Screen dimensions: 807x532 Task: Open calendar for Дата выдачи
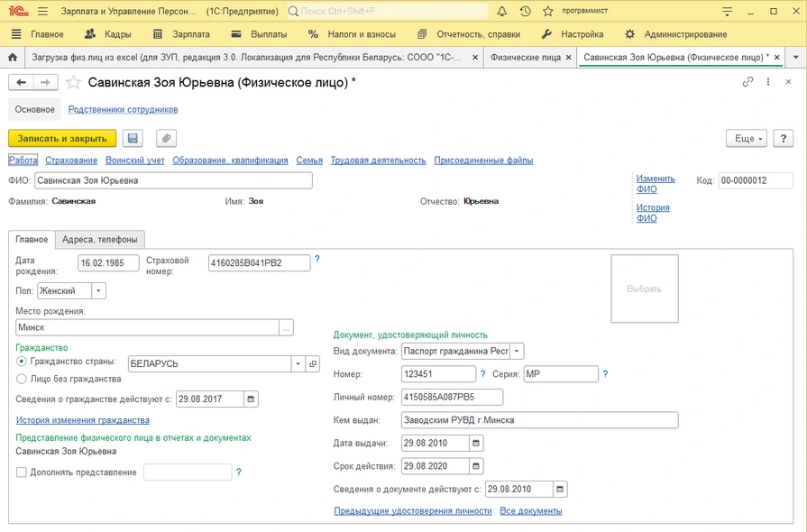[x=476, y=443]
